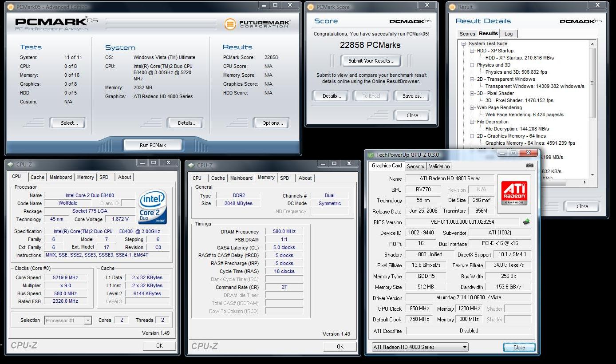The image size is (616, 364).
Task: Open the Sensors tab in GPU-Z
Action: (415, 166)
